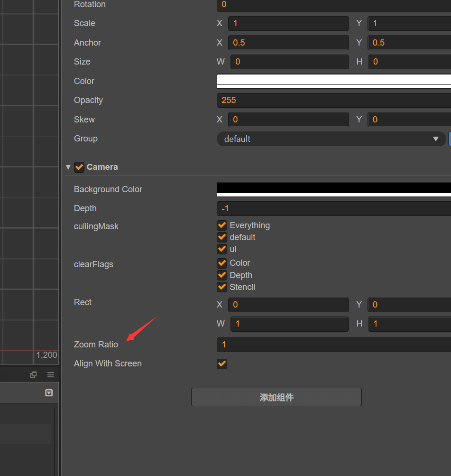
Task: Click the 添加组件 add component button
Action: tap(276, 397)
